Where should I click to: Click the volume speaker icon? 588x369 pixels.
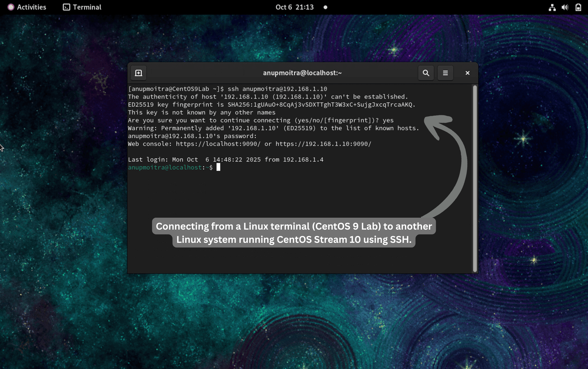[565, 7]
